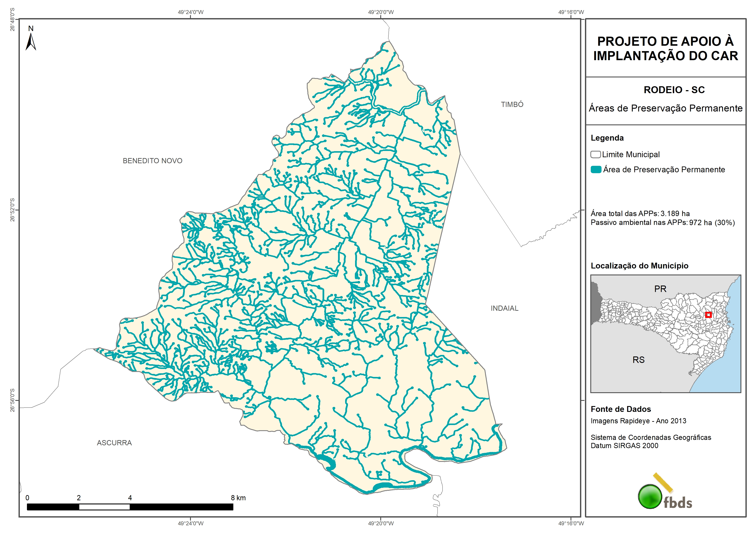
Task: Click the Localização do Município inset map
Action: coord(666,334)
